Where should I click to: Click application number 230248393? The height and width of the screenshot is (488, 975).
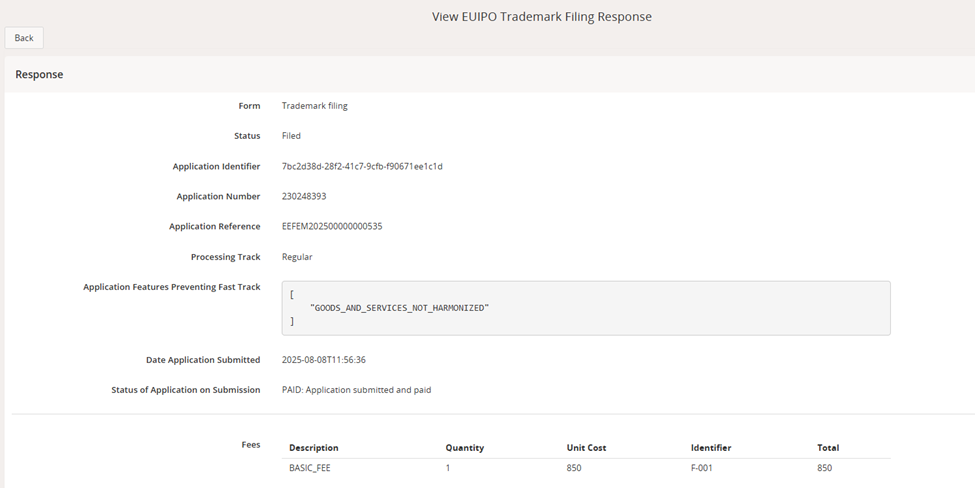304,196
